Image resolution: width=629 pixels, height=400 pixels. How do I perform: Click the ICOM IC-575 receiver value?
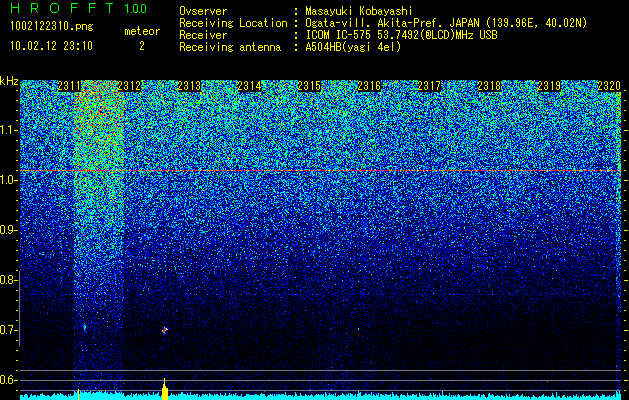point(401,35)
